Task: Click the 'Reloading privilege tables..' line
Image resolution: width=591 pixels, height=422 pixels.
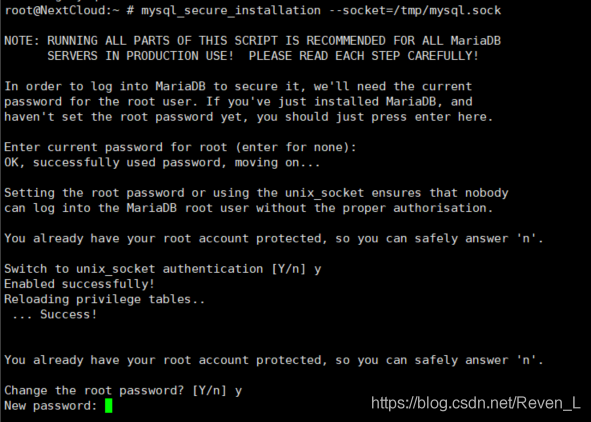Action: (104, 300)
